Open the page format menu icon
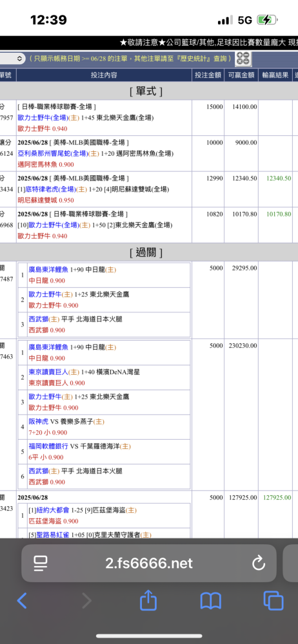 [41, 563]
